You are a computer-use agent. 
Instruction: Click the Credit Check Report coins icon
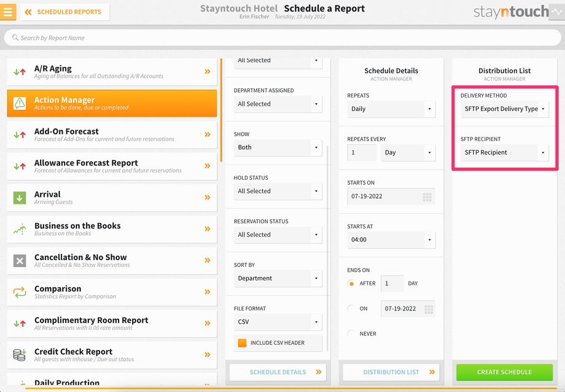(x=20, y=355)
